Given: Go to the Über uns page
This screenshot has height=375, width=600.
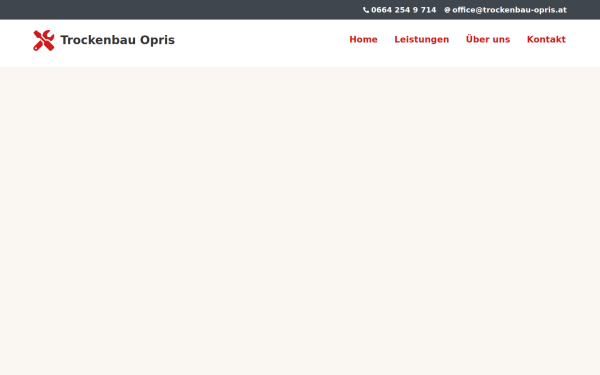Looking at the screenshot, I should tap(488, 39).
